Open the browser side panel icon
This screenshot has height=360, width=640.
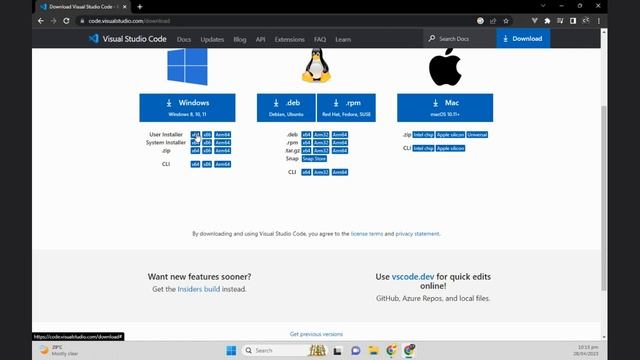click(573, 21)
